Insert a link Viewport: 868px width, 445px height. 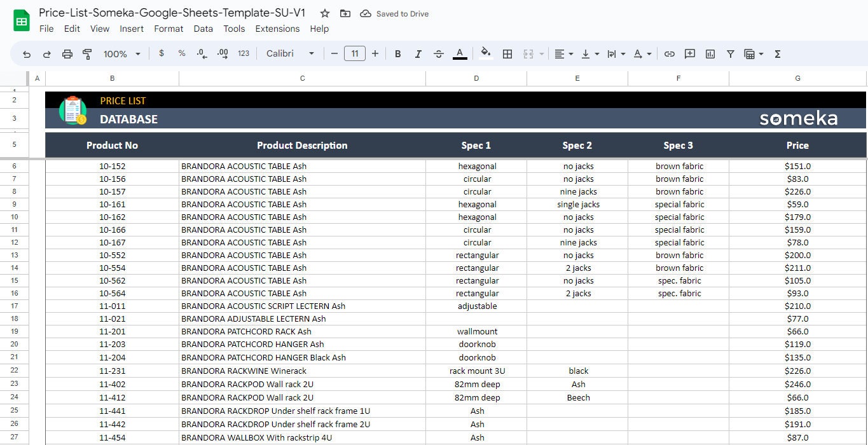click(669, 53)
